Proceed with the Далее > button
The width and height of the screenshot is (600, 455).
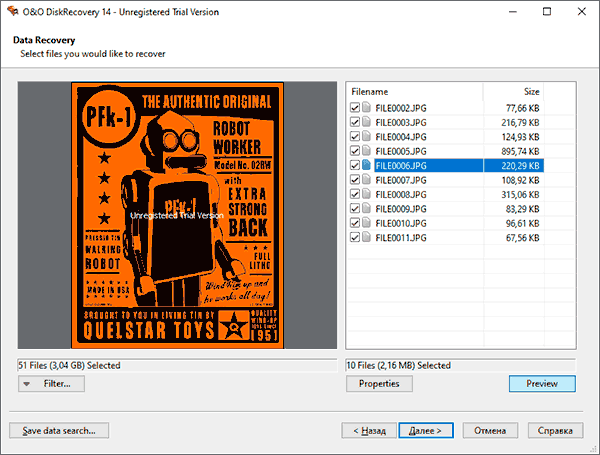(x=427, y=431)
